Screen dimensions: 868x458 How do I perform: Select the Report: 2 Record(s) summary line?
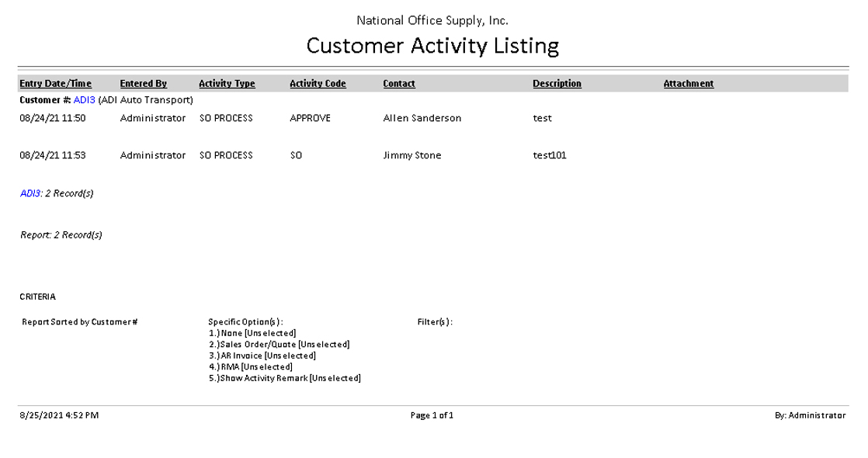[x=61, y=234]
